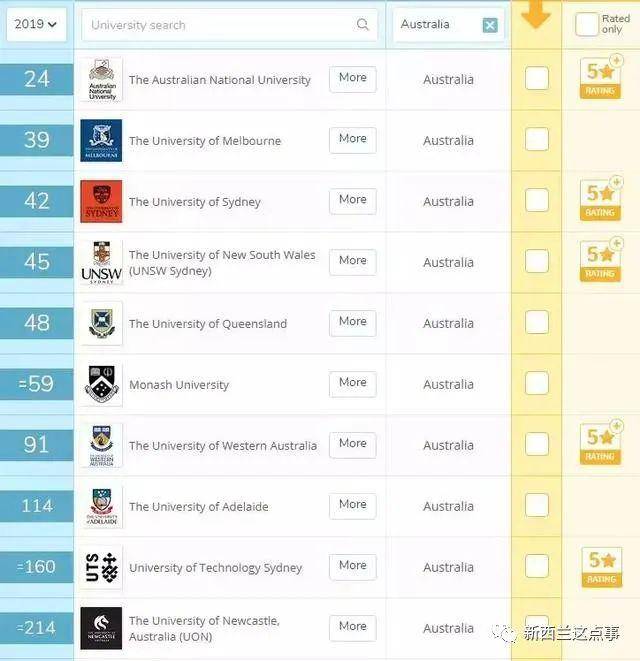Open the University of Adelaide logo
Image resolution: width=640 pixels, height=661 pixels.
(x=101, y=506)
